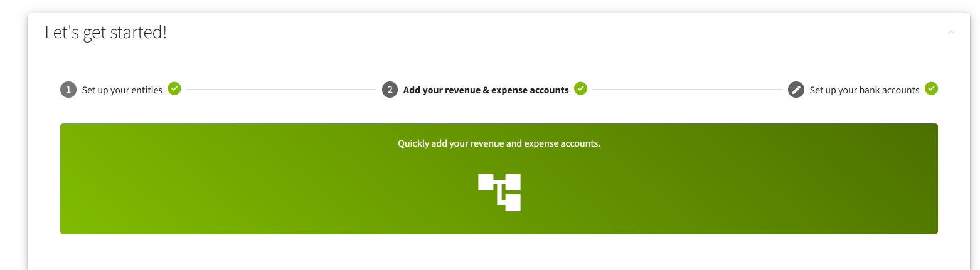This screenshot has height=270, width=980.
Task: Click stepper line between entities and revenue steps
Action: [x=281, y=90]
